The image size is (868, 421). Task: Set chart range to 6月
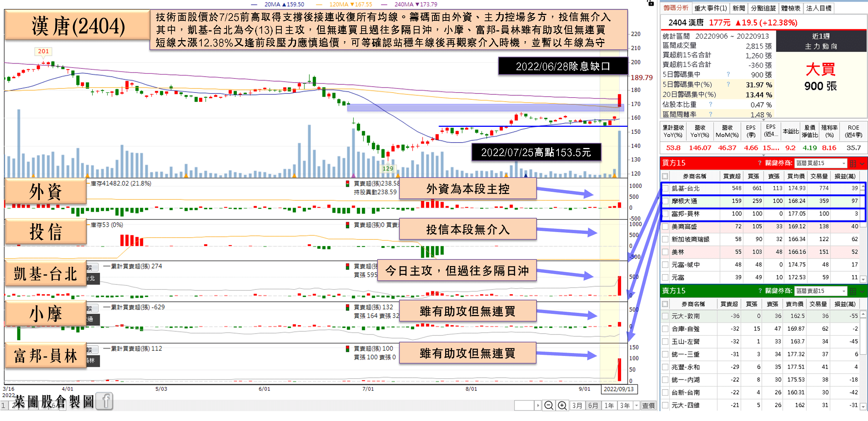(x=593, y=406)
